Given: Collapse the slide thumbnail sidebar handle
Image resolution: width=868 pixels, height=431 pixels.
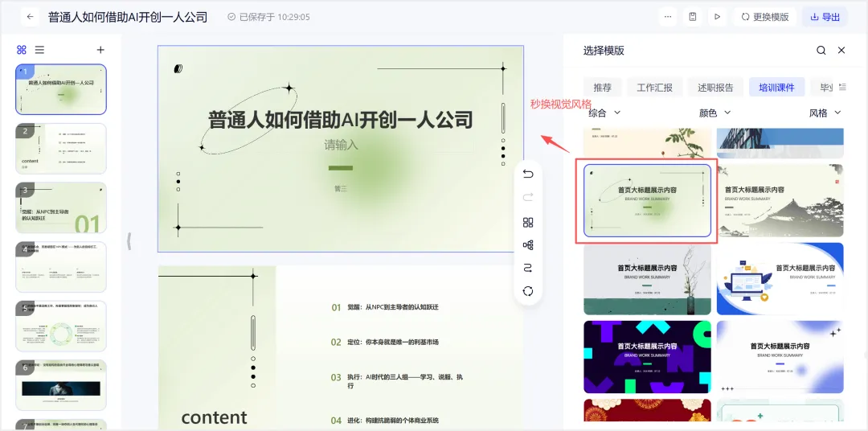Looking at the screenshot, I should 129,241.
